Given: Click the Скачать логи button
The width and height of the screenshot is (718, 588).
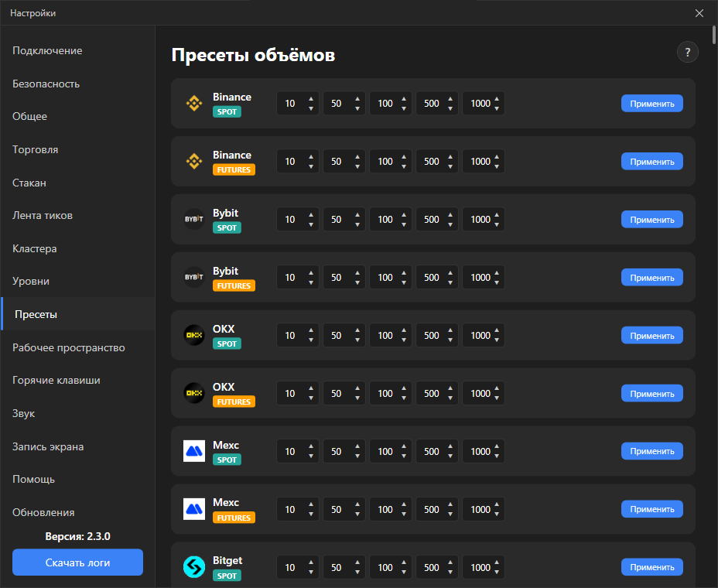Looking at the screenshot, I should pyautogui.click(x=77, y=562).
